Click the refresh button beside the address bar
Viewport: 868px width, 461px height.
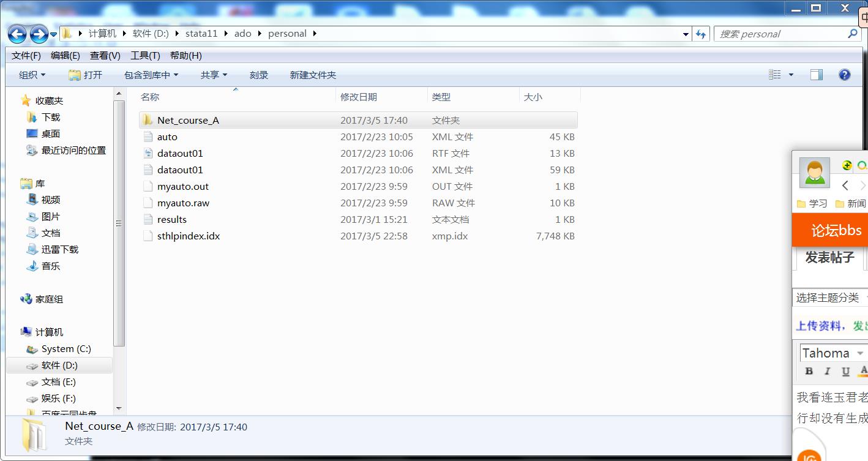coord(701,34)
